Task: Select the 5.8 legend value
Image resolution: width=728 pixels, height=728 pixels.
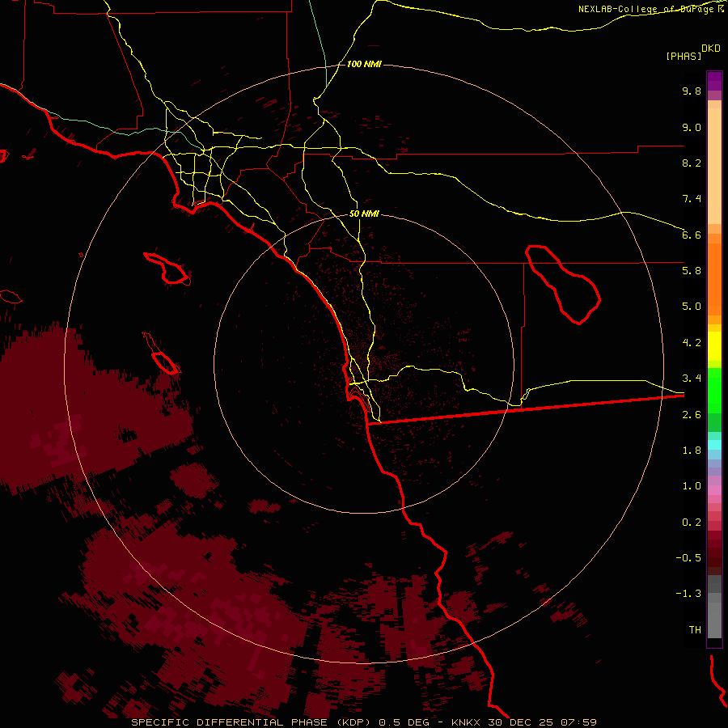Action: click(x=692, y=271)
